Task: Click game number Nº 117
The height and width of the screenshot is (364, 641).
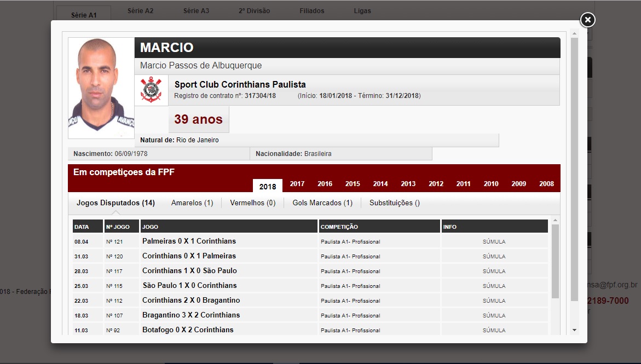Action: point(114,271)
